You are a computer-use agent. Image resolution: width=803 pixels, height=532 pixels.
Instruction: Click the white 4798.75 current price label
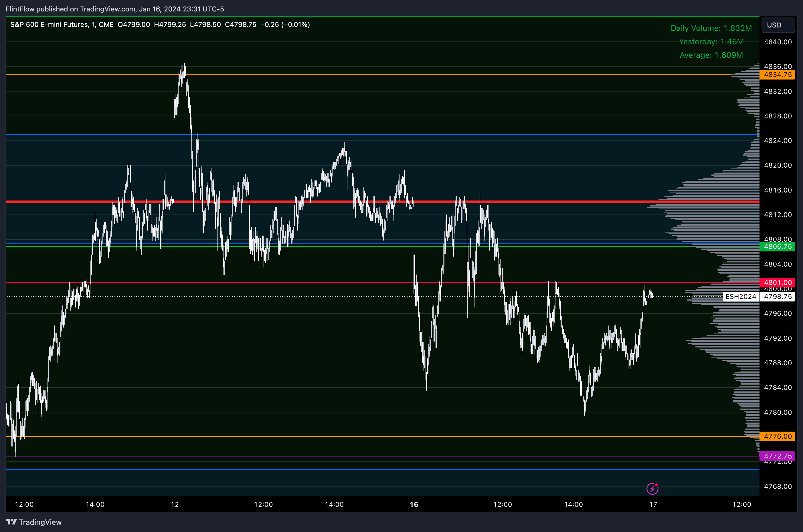[x=777, y=297]
